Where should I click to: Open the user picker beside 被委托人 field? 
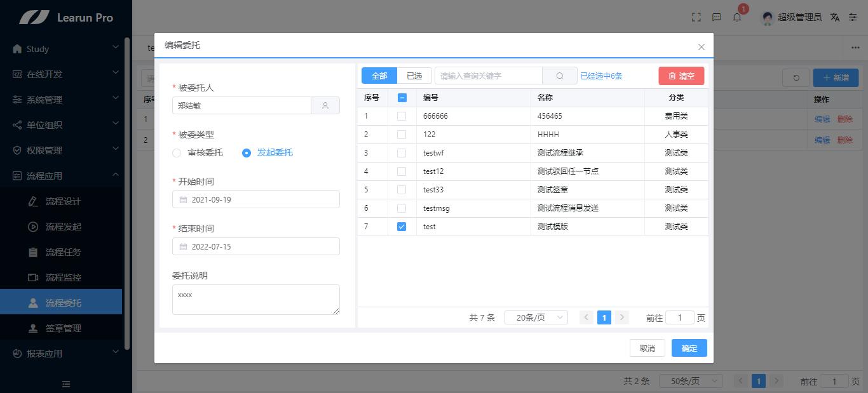tap(325, 105)
